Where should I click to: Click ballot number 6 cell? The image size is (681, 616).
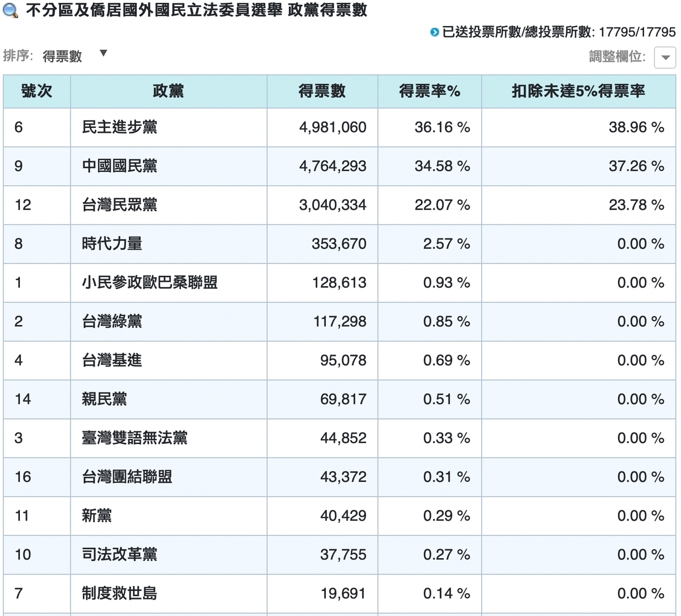(x=37, y=127)
